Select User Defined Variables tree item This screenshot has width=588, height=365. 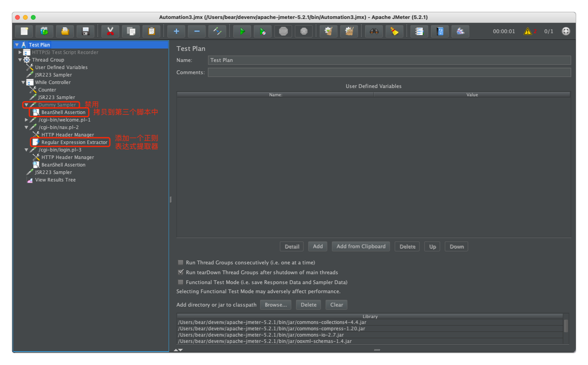pos(61,67)
